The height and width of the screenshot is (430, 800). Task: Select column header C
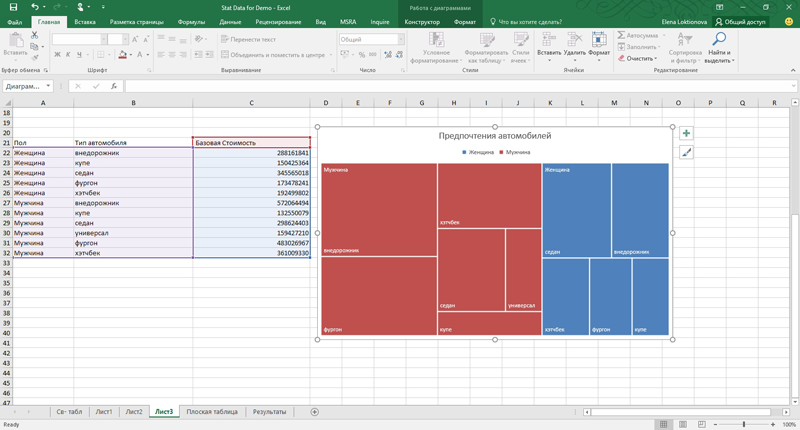click(x=252, y=103)
